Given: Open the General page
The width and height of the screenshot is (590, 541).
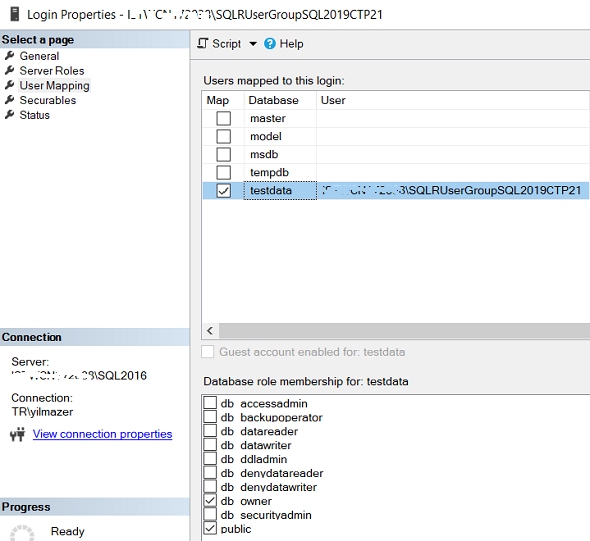Looking at the screenshot, I should coord(39,56).
